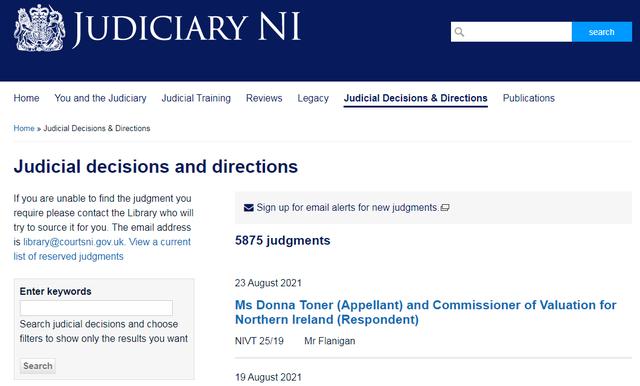
Task: Go to Judicial Training section
Action: (196, 98)
